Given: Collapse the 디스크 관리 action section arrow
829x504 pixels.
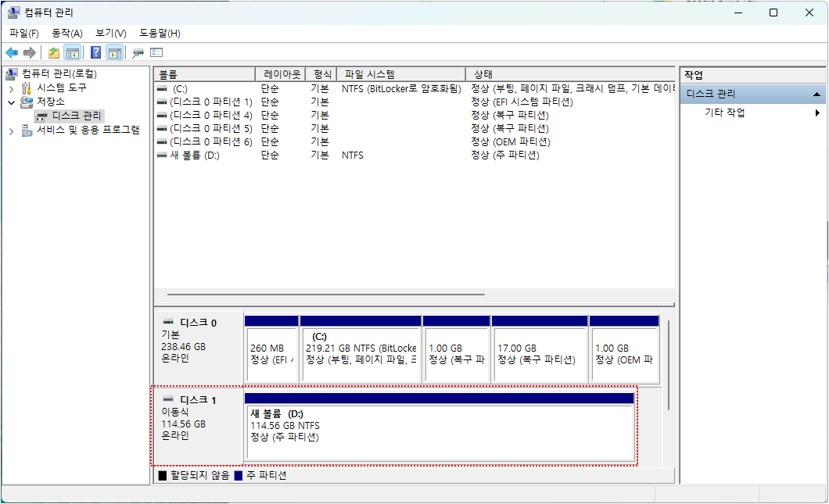Looking at the screenshot, I should (816, 94).
